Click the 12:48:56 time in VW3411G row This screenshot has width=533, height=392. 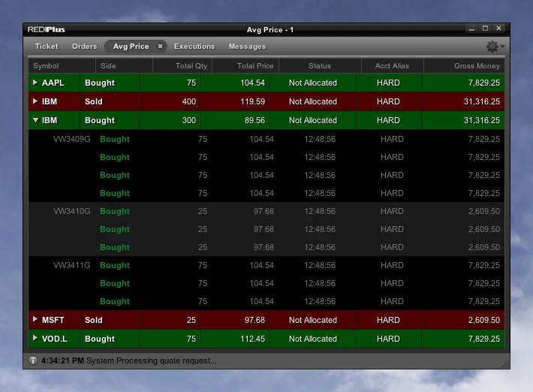coord(320,265)
